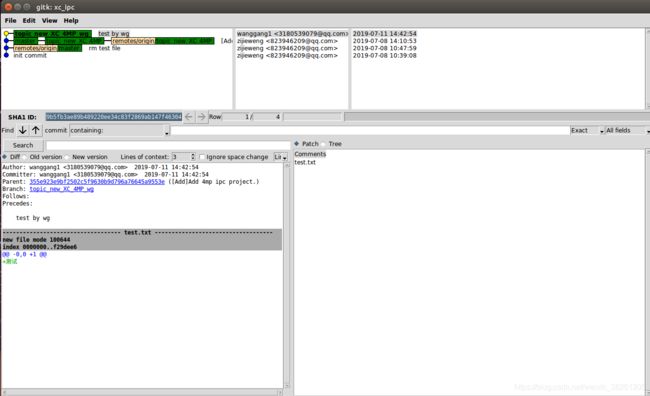Find previous match with up arrow
The image size is (650, 396).
click(x=36, y=130)
